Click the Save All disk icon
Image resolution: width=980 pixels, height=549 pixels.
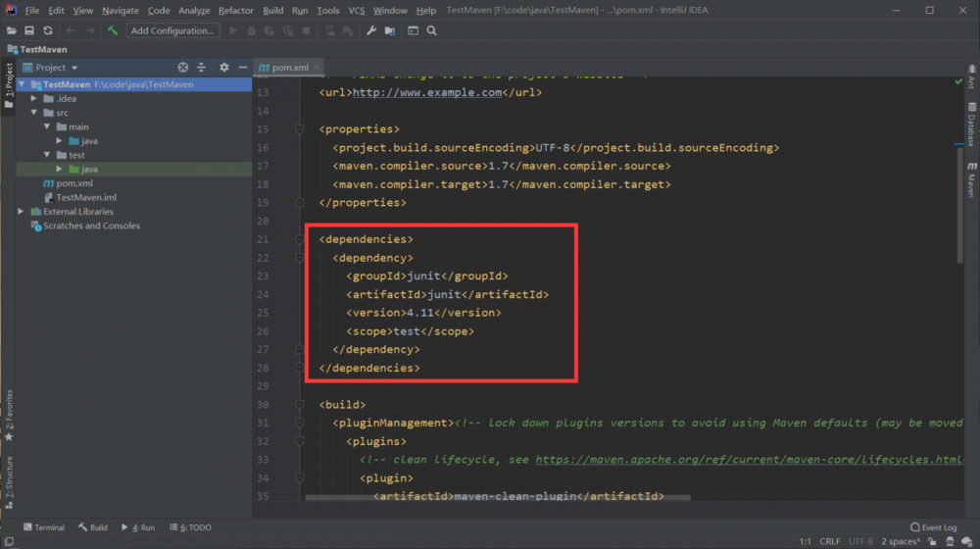tap(29, 30)
